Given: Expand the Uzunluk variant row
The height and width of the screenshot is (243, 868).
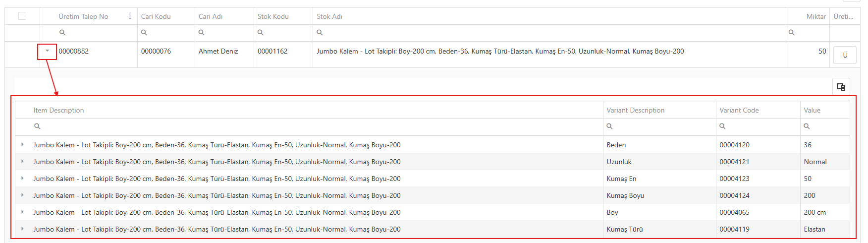Looking at the screenshot, I should pos(22,162).
